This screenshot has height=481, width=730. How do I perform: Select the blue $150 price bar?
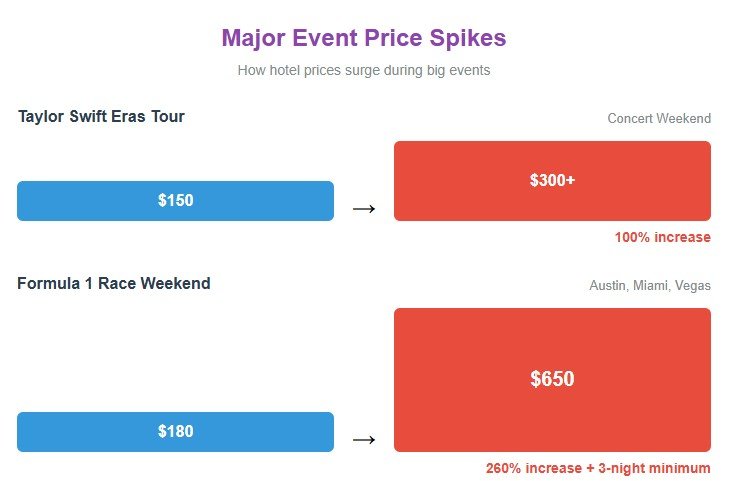[175, 201]
